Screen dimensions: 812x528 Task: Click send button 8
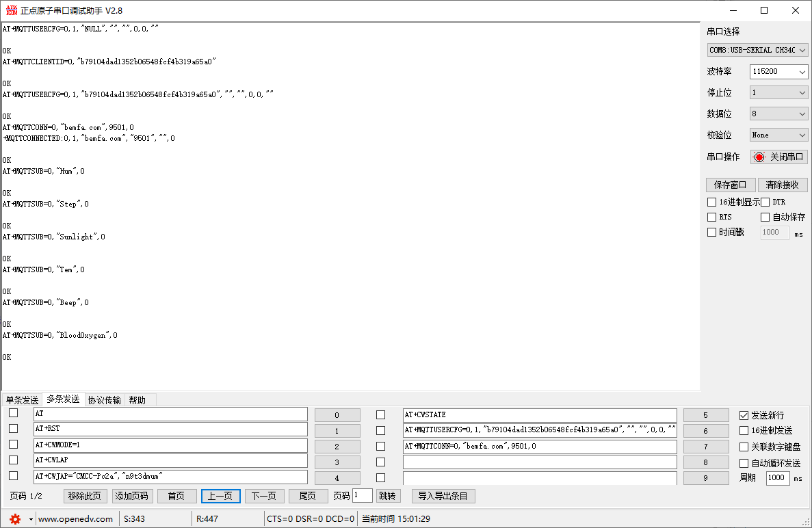pos(706,462)
